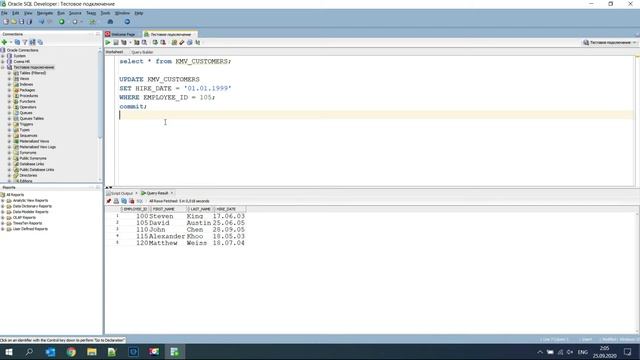Select the OLAP Reports tree item
The image size is (640, 360).
pyautogui.click(x=24, y=218)
